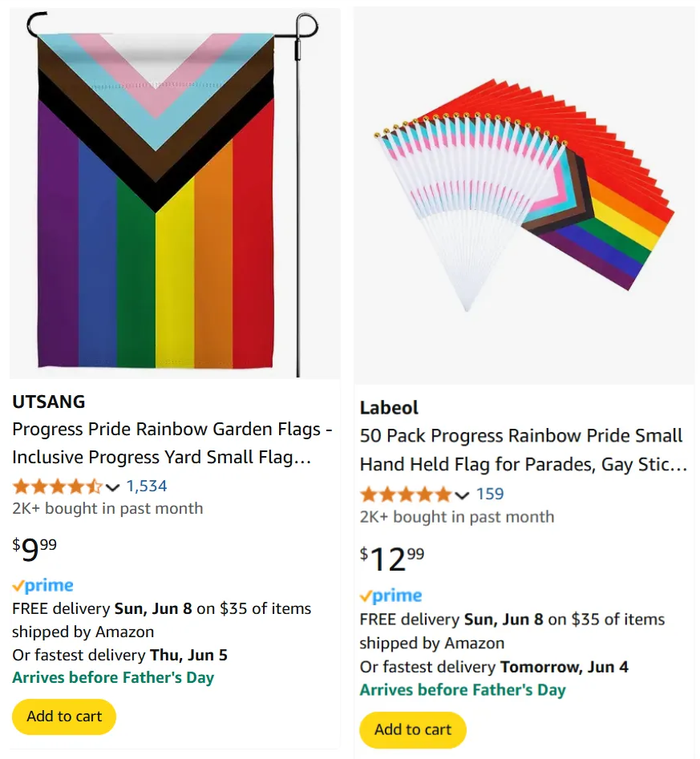View the 159 reviews
700x759 pixels.
click(x=490, y=494)
